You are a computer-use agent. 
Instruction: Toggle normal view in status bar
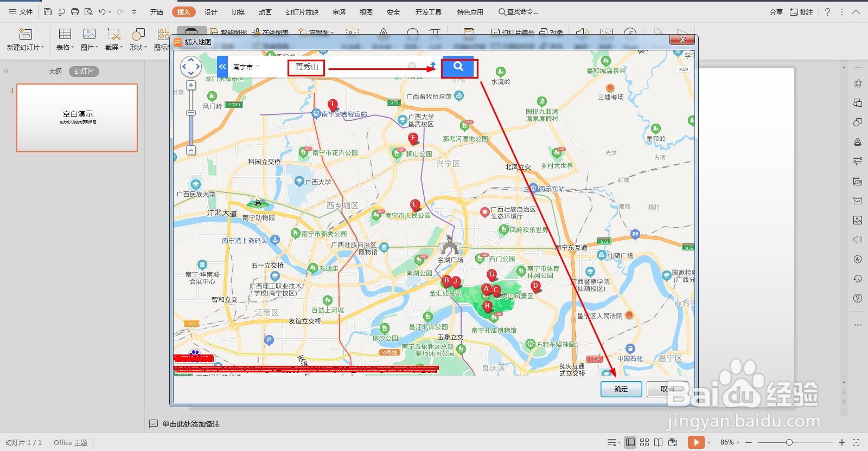click(630, 442)
